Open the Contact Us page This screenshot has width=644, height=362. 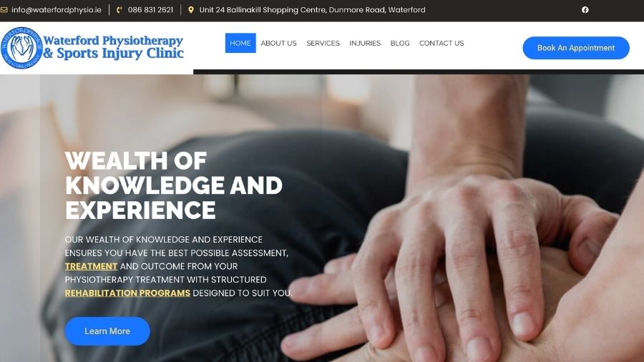point(441,43)
